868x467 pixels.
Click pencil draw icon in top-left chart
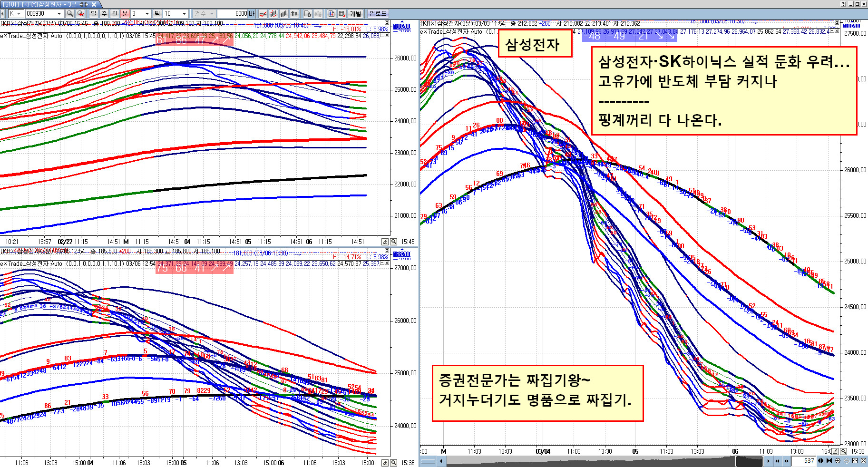[x=385, y=242]
